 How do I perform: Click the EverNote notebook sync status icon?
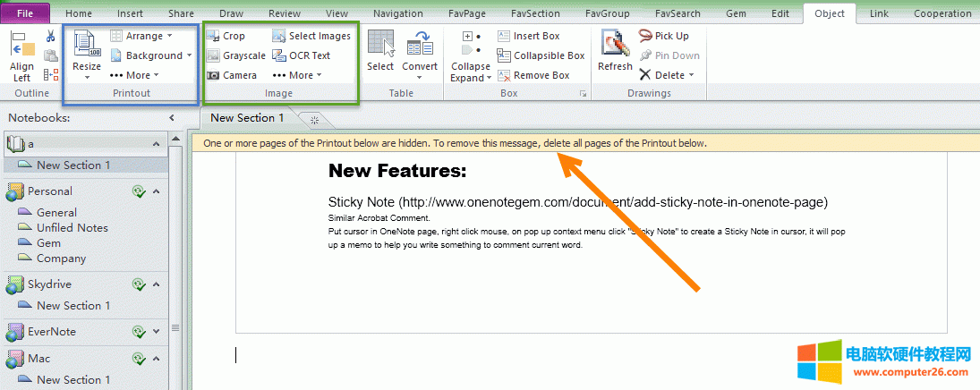139,332
